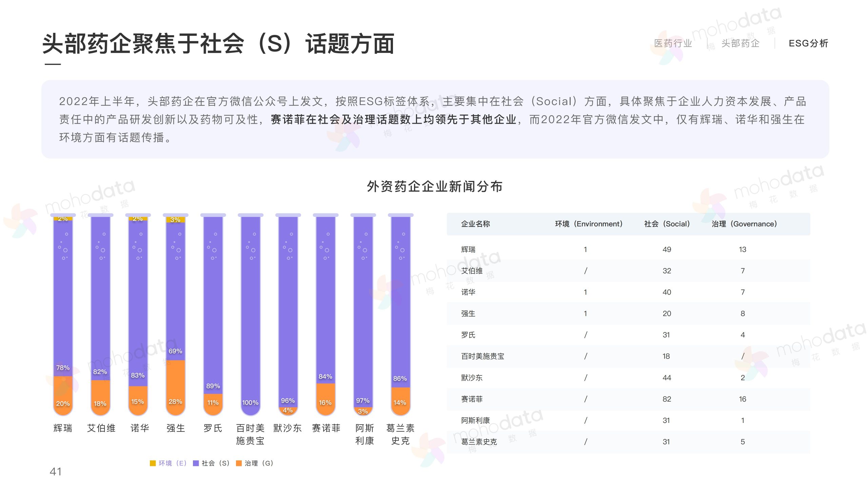Click the 默沙东 test tube bar
The height and width of the screenshot is (488, 868).
(288, 305)
